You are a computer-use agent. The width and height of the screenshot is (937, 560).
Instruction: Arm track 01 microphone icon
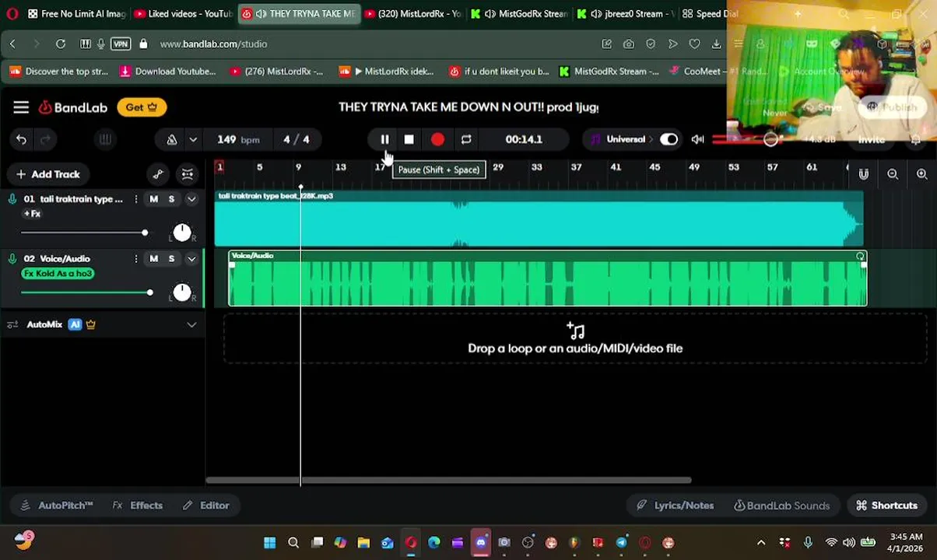[12, 199]
